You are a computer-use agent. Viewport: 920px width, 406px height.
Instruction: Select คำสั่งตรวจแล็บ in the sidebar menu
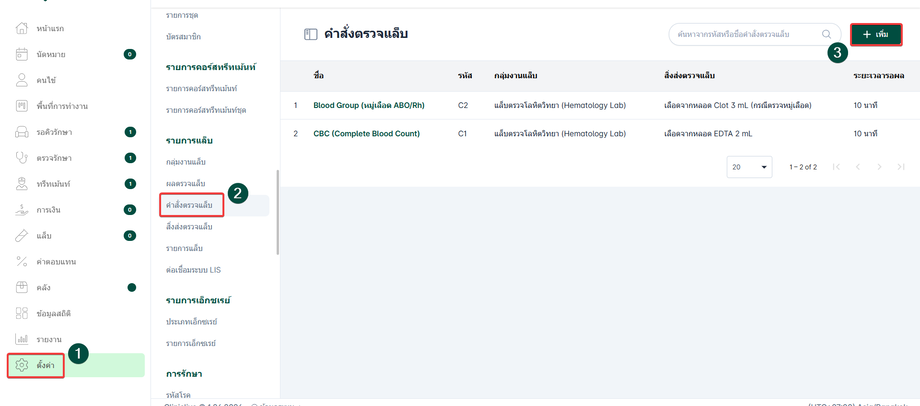point(188,205)
